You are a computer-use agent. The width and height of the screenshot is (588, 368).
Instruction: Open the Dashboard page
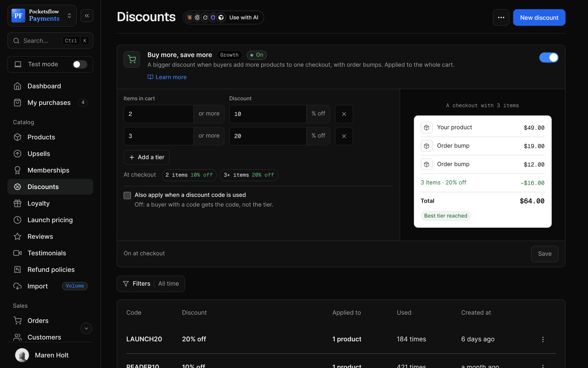point(50,86)
